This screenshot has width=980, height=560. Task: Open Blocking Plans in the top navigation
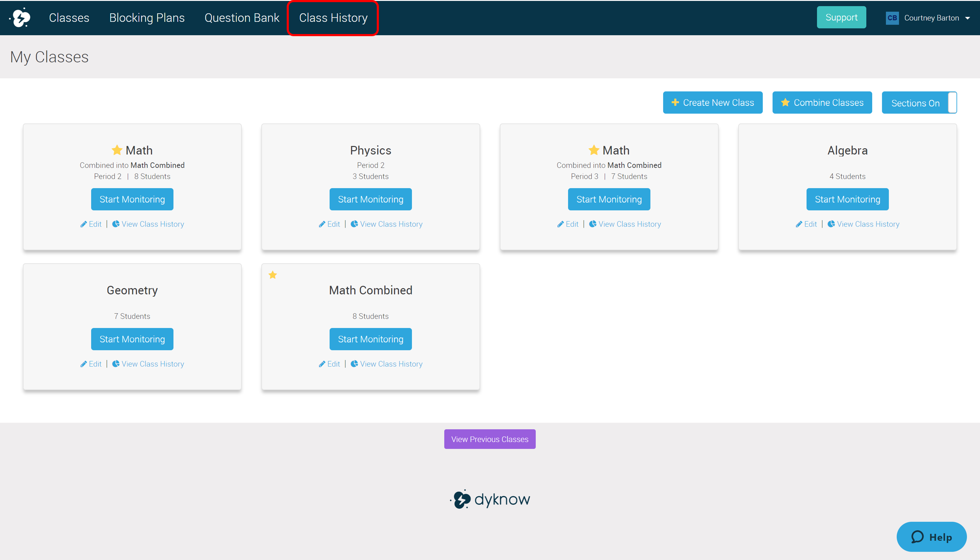tap(147, 18)
